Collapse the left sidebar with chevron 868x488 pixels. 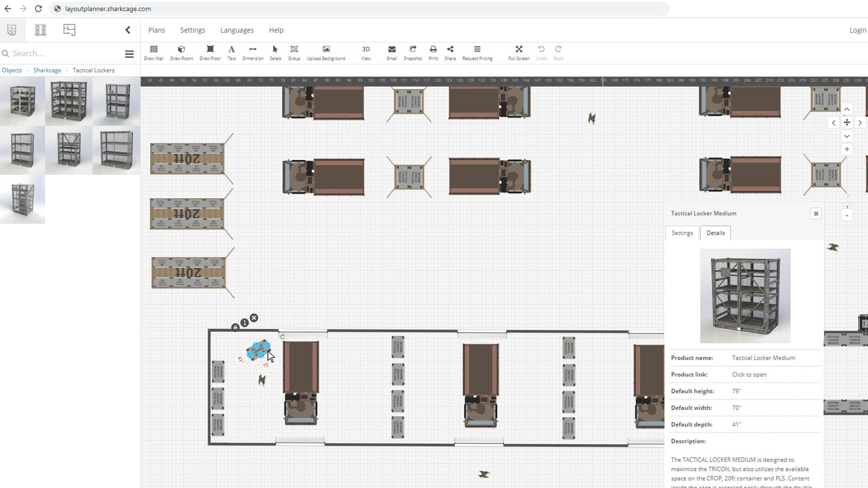click(x=127, y=30)
